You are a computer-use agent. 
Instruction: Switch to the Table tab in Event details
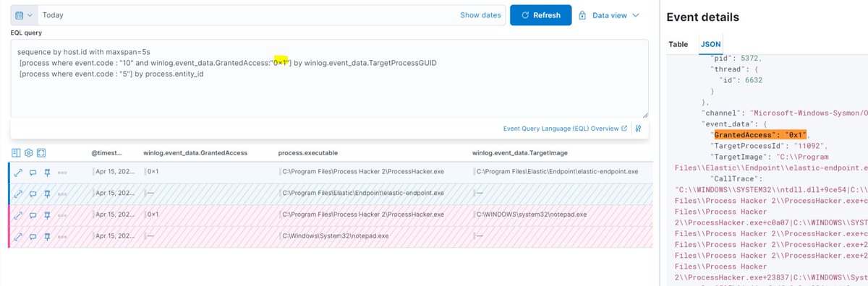tap(678, 44)
